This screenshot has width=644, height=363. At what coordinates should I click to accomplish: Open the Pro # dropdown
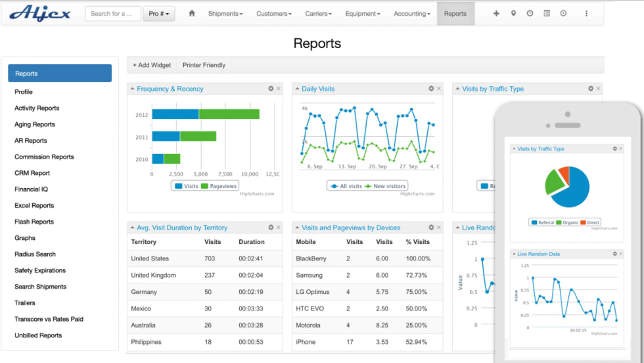click(x=159, y=14)
